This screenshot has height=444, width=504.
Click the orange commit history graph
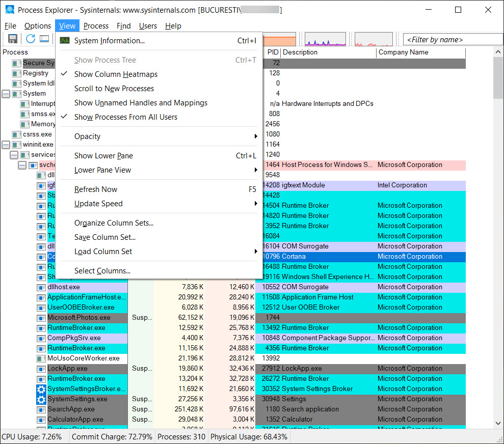click(x=279, y=39)
